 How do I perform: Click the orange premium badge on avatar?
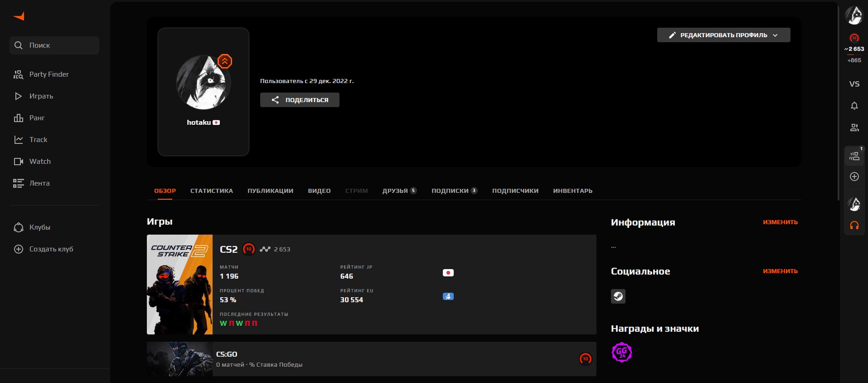pyautogui.click(x=225, y=61)
